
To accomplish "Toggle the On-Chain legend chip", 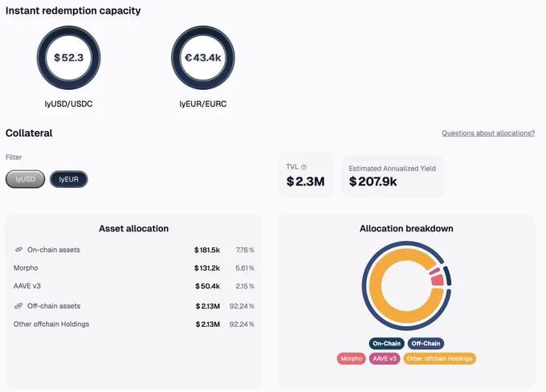I will (386, 343).
